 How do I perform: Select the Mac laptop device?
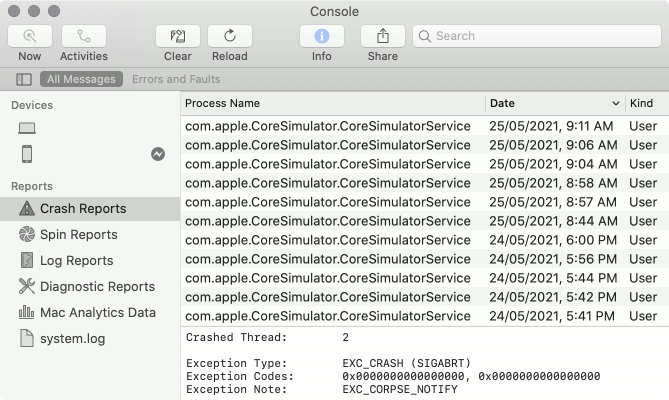click(27, 128)
